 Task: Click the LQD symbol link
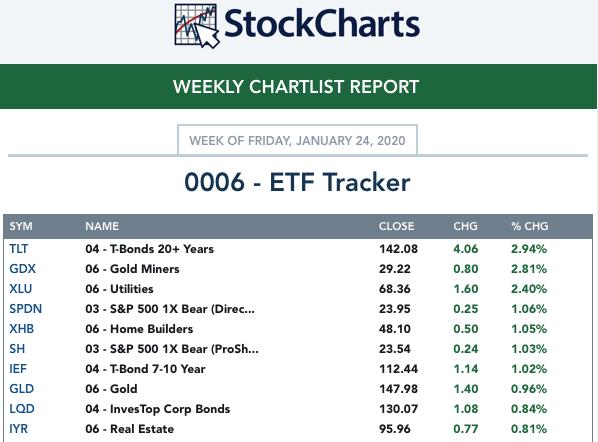click(x=22, y=409)
